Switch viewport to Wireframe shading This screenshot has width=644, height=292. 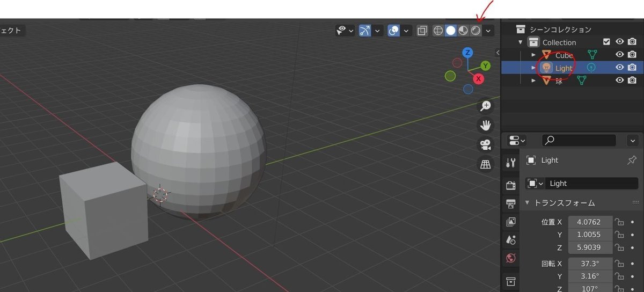pos(438,31)
